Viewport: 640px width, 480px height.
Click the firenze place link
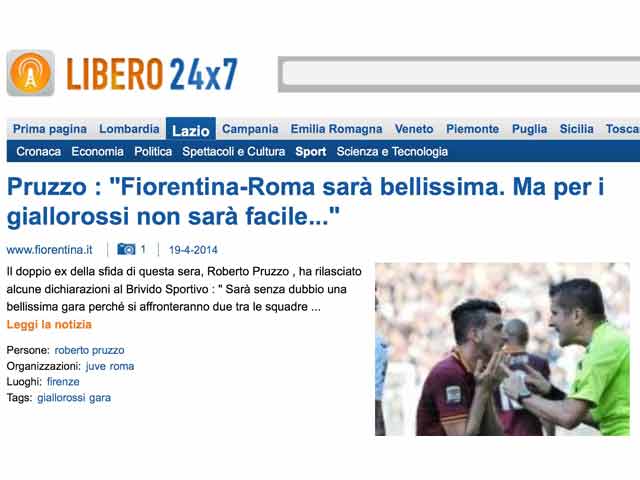(x=63, y=382)
